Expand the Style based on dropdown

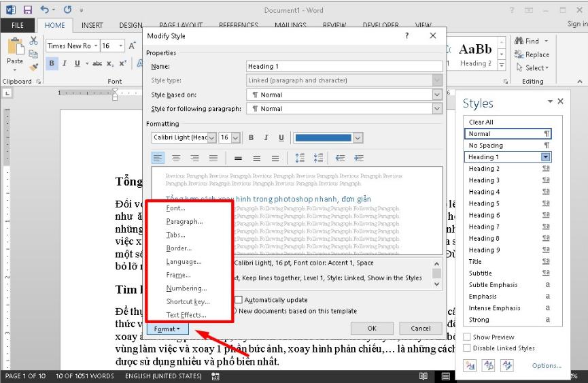point(436,95)
